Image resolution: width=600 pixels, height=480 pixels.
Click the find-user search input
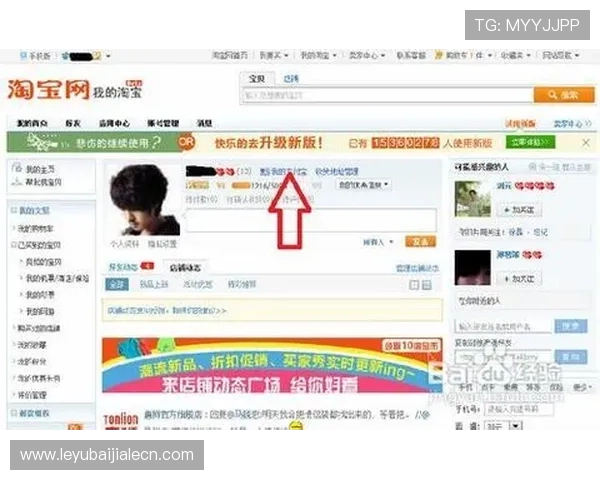click(x=504, y=326)
